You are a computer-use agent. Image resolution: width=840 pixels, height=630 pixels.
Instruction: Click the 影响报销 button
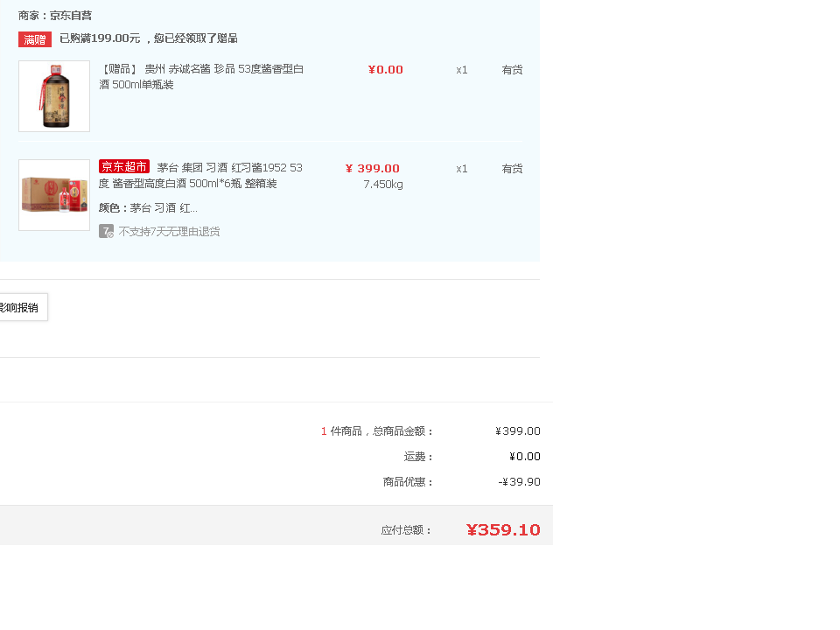click(x=21, y=307)
